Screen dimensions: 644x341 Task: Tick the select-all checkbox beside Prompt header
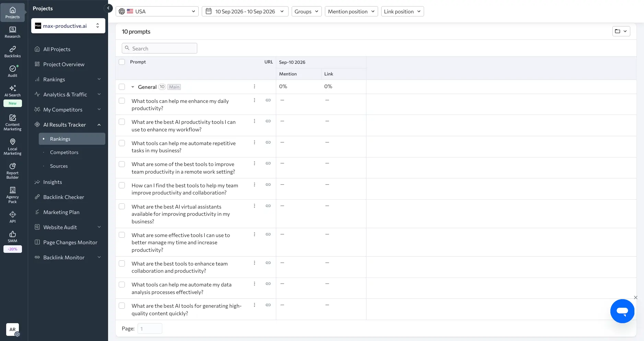[x=122, y=62]
